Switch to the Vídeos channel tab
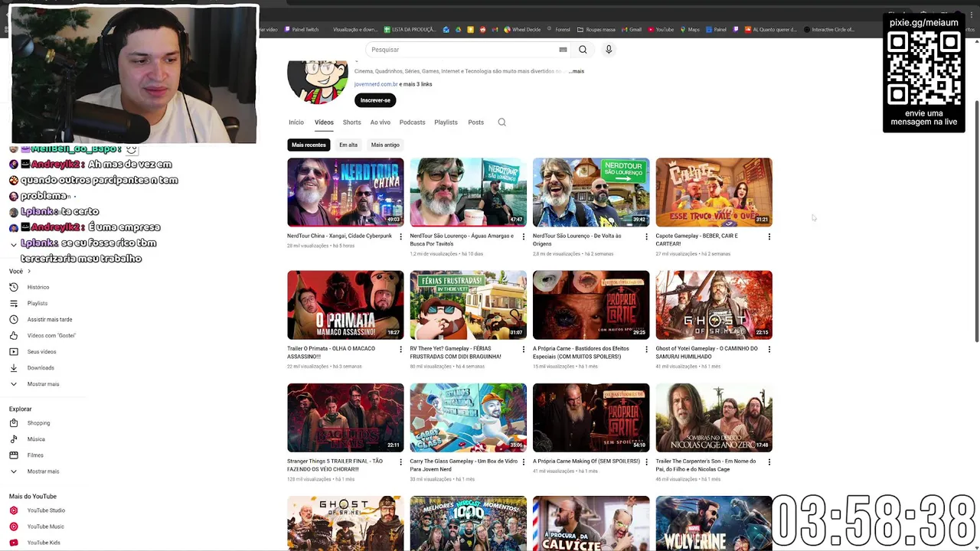This screenshot has width=980, height=551. pyautogui.click(x=324, y=122)
